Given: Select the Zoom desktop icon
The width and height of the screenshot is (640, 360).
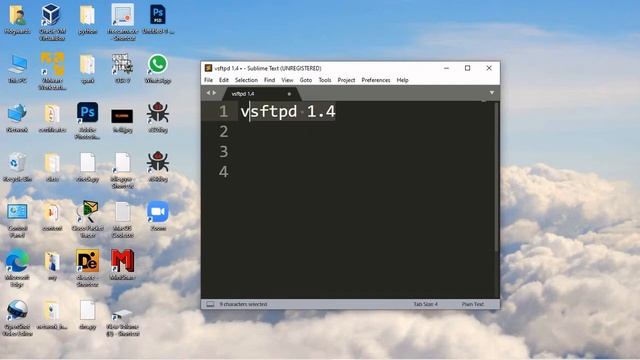Looking at the screenshot, I should coord(158,216).
